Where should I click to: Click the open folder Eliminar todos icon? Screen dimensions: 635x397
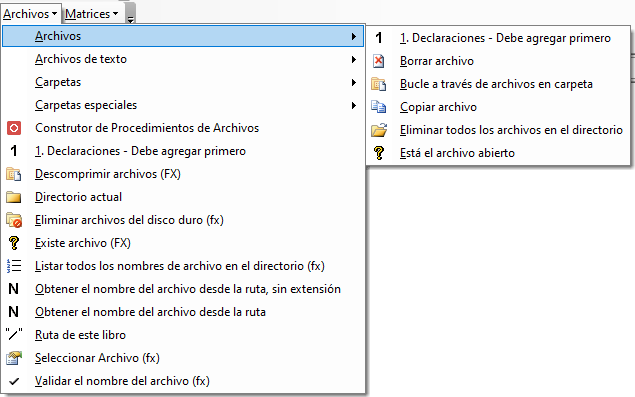[379, 130]
